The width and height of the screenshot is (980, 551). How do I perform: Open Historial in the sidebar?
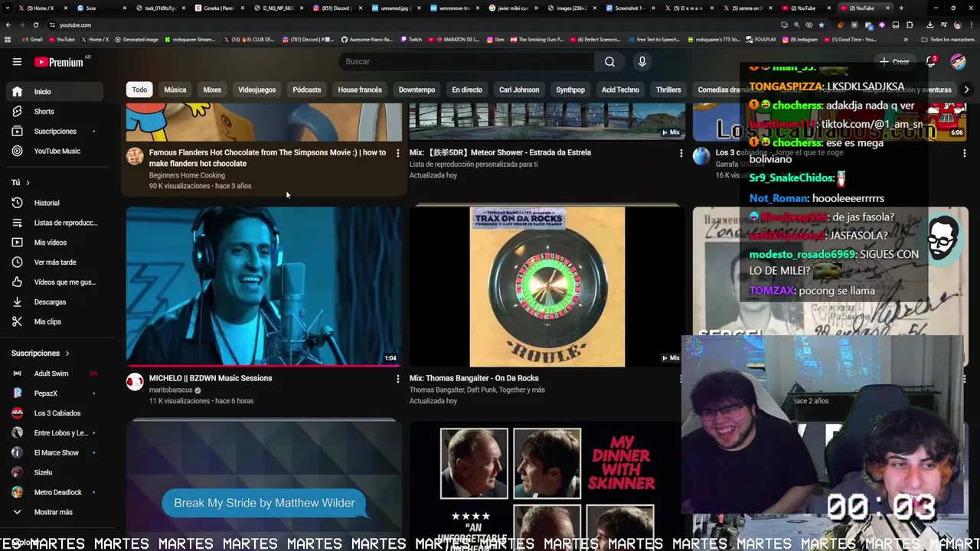[x=54, y=203]
